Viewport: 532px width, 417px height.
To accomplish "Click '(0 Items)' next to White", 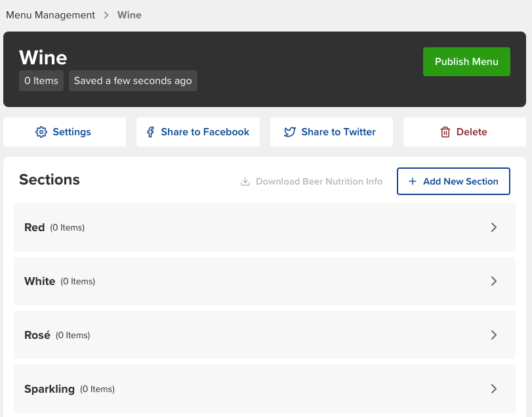I will [x=77, y=282].
